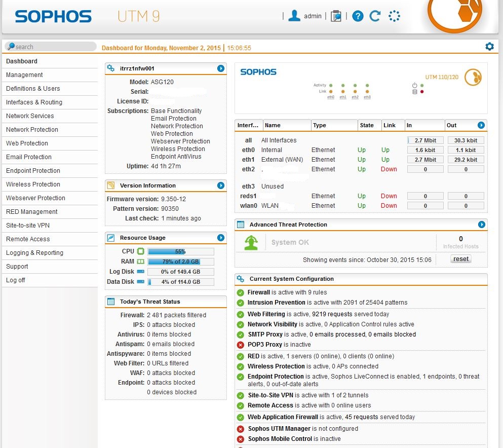The image size is (503, 448).
Task: Click the green check beside Web Filtering
Action: pos(240,314)
